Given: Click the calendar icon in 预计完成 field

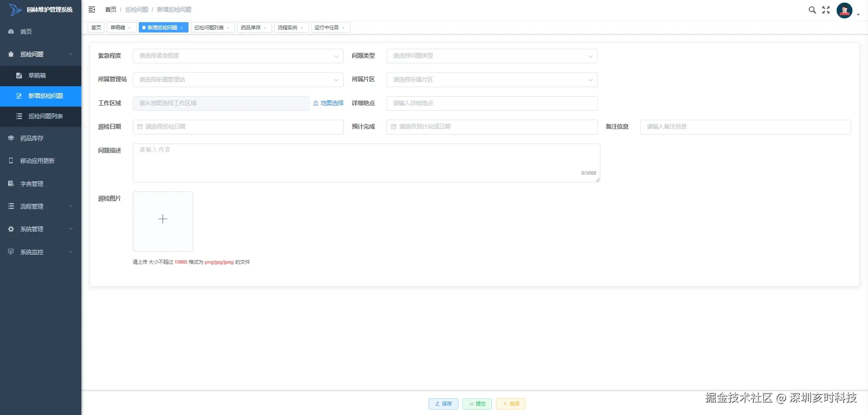Looking at the screenshot, I should 393,127.
